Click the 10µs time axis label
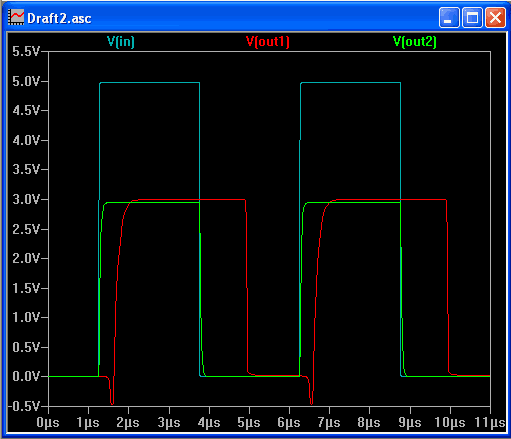This screenshot has height=439, width=511. point(450,423)
